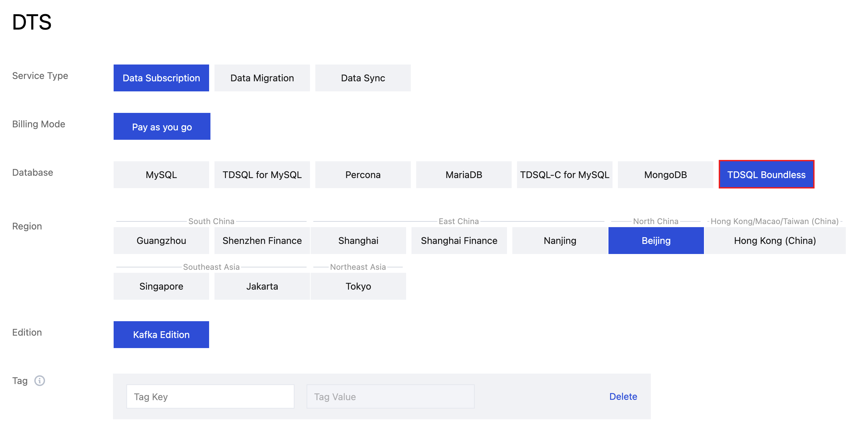
Task: Pick the Shanghai Finance region
Action: (x=459, y=241)
